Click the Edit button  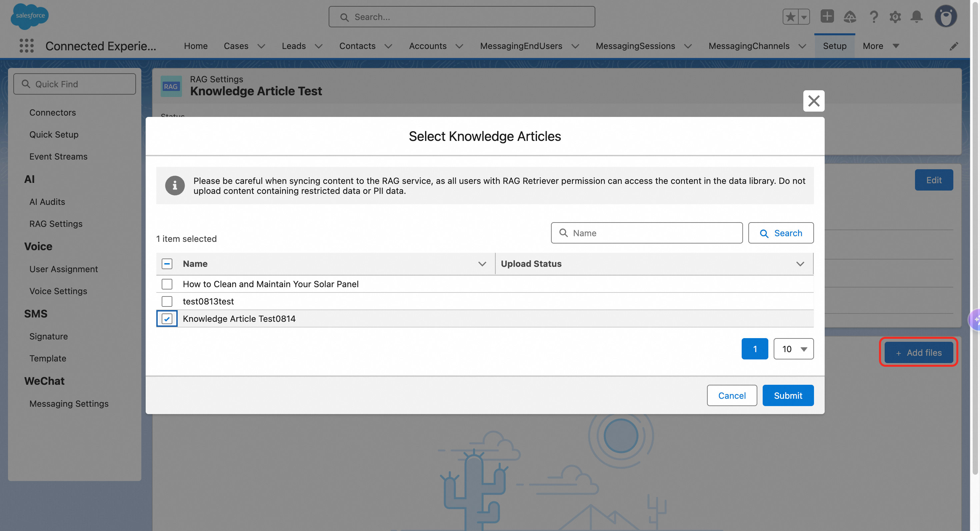point(934,180)
